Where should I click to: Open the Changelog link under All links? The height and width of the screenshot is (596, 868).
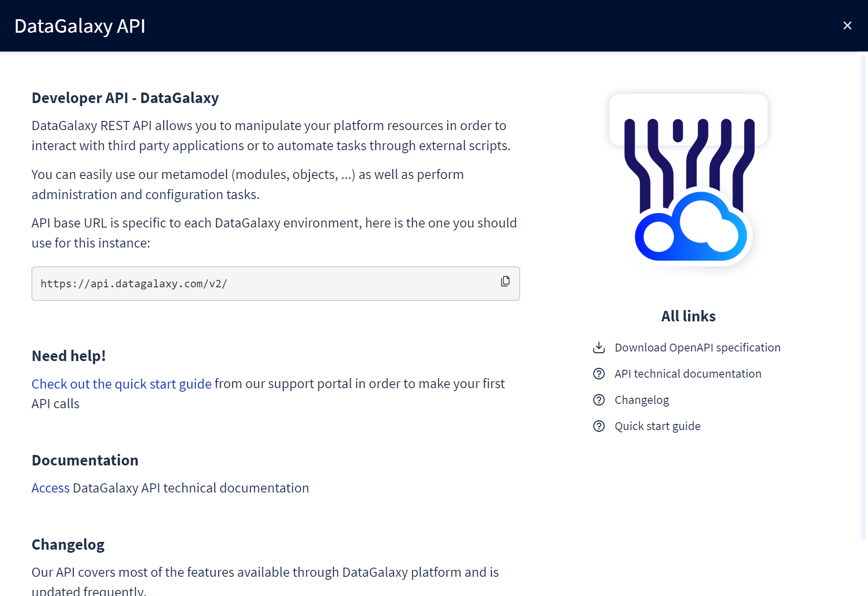(x=642, y=400)
